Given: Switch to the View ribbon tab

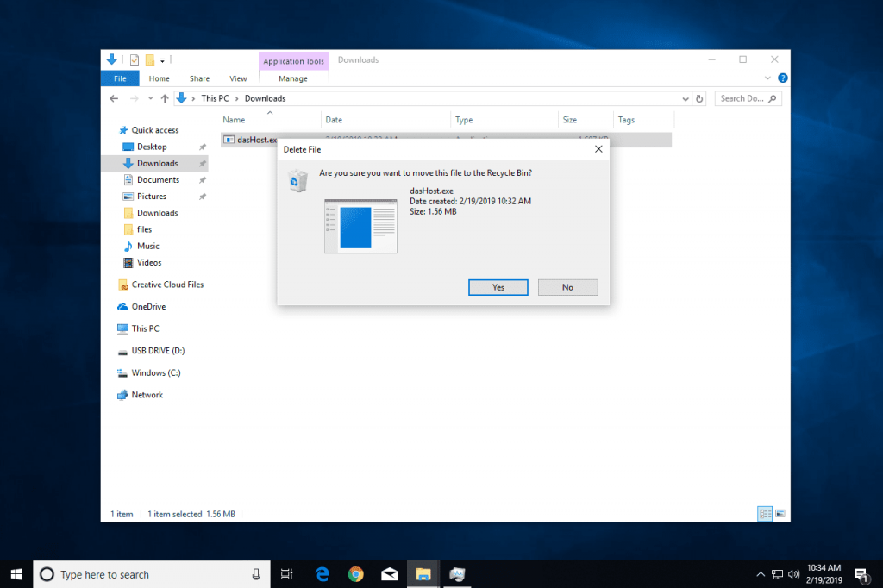Looking at the screenshot, I should (x=238, y=78).
